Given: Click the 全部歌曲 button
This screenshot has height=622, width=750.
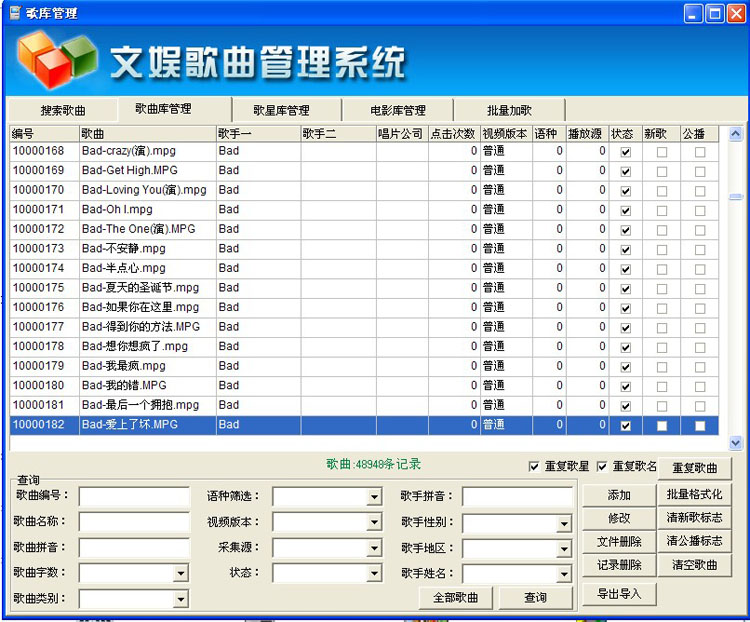Looking at the screenshot, I should pos(455,598).
